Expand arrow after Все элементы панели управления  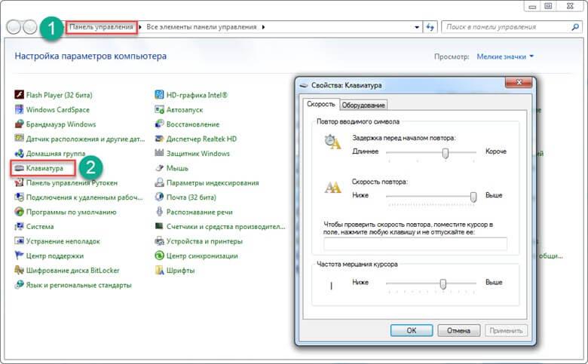pos(263,27)
